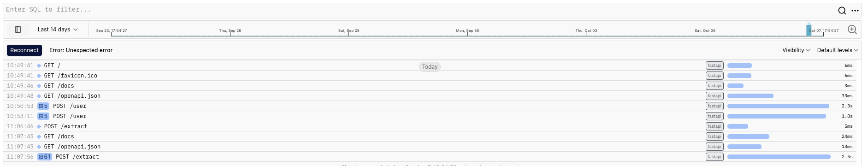Click the duration bar of the 2.3s request
The width and height of the screenshot is (868, 166).
coord(778,106)
